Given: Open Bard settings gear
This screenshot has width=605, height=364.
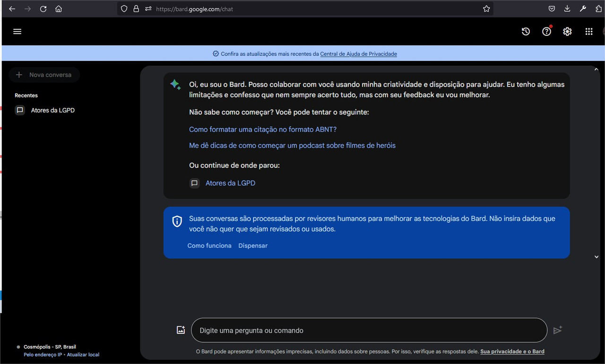Looking at the screenshot, I should coord(567,31).
